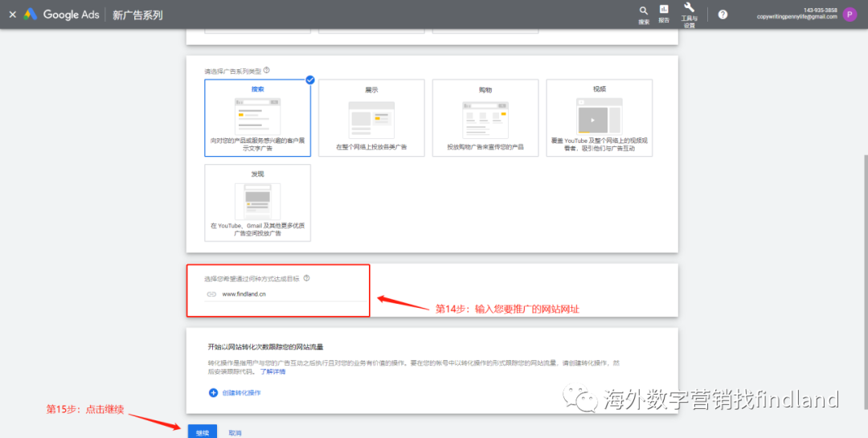Select the Discovery (发现) campaign type card

(257, 203)
